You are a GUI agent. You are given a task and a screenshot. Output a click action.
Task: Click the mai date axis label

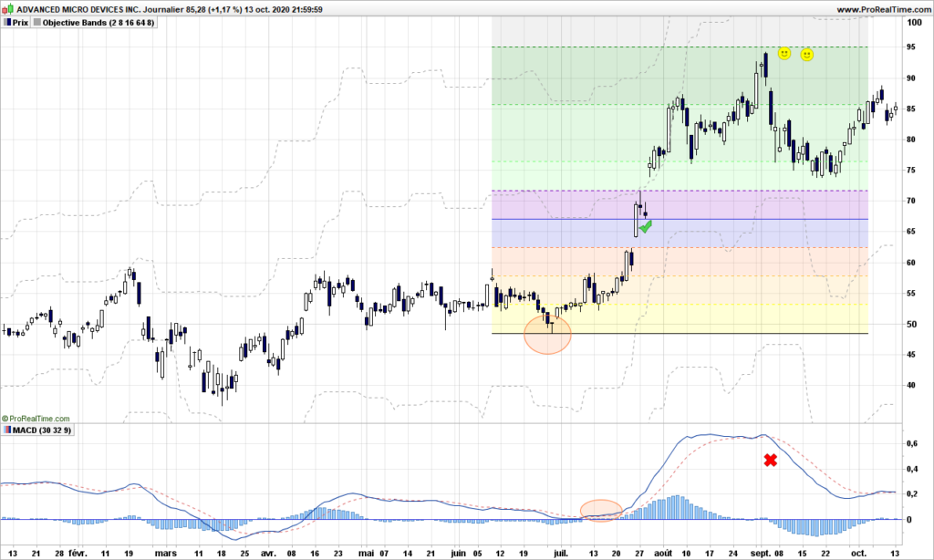point(366,553)
